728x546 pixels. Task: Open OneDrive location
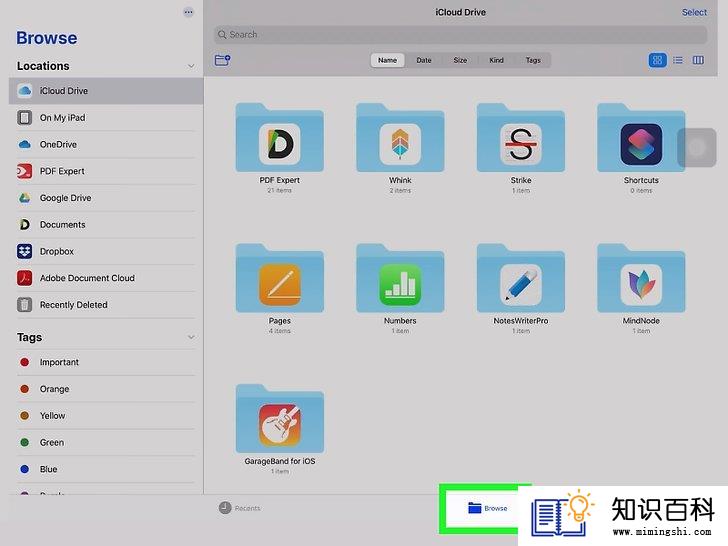click(106, 144)
